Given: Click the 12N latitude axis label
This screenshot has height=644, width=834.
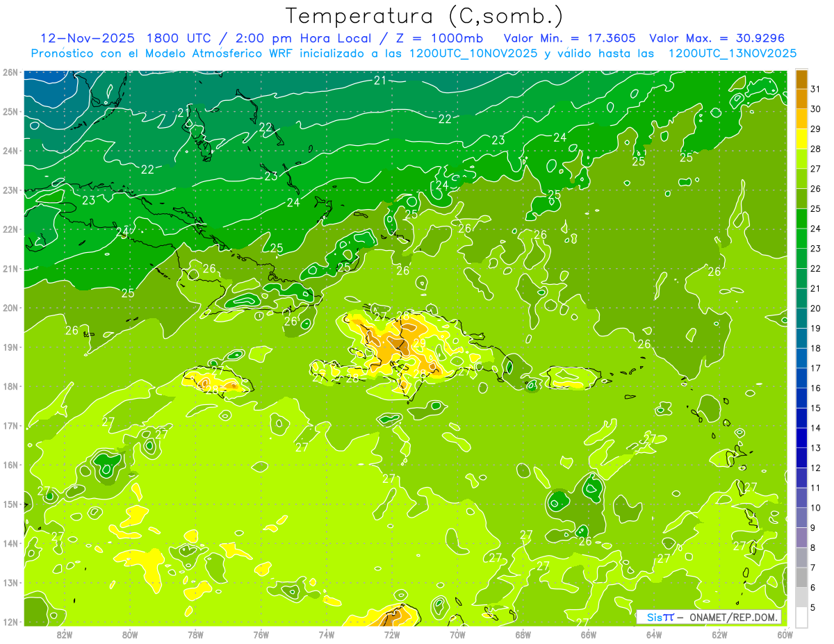Looking at the screenshot, I should coord(10,622).
